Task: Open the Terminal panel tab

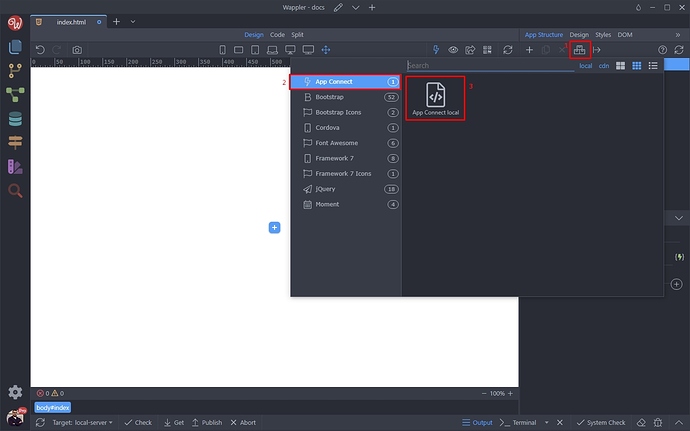Action: [518, 423]
